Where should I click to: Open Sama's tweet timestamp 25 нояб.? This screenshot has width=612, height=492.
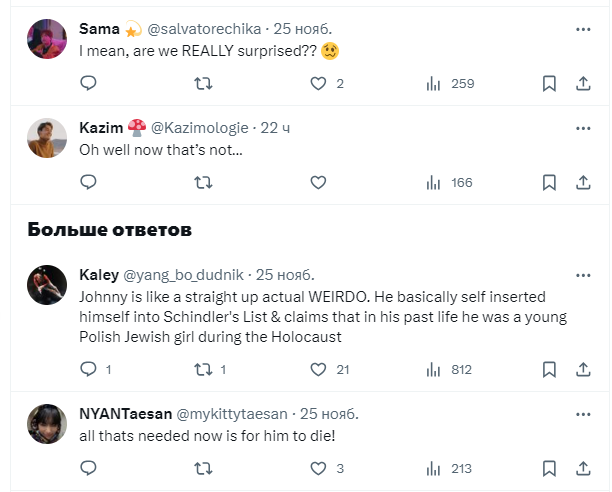pos(304,29)
